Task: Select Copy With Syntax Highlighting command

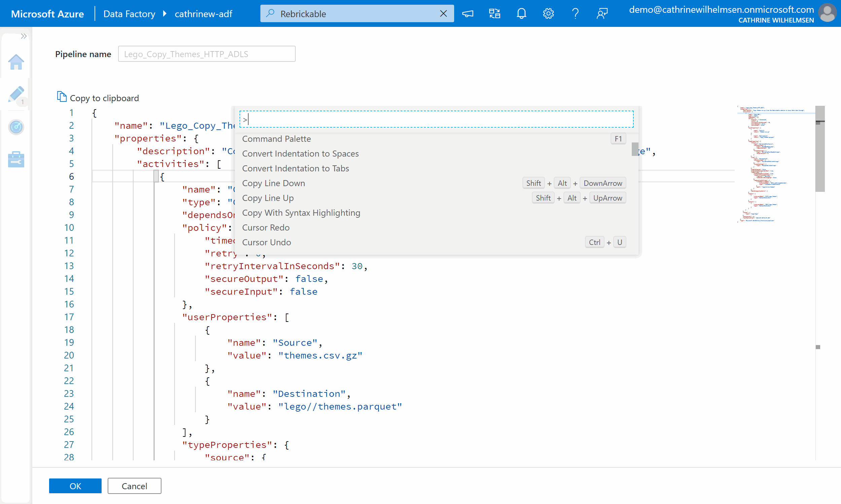Action: point(301,213)
